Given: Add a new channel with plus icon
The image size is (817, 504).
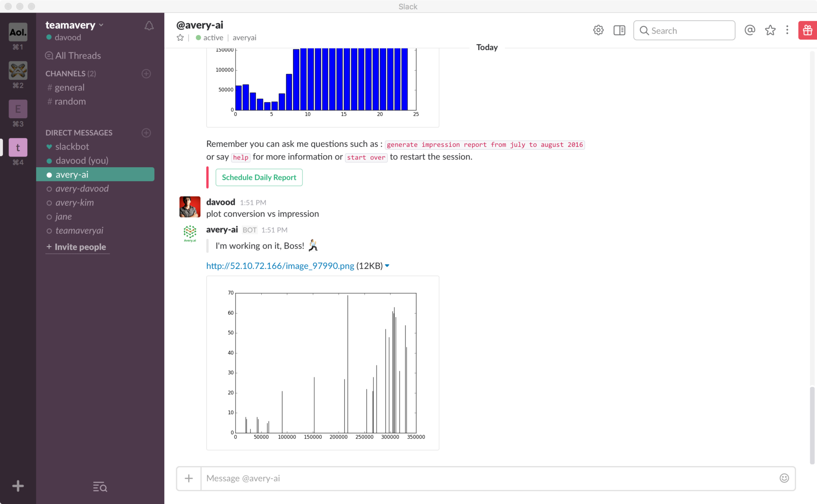Looking at the screenshot, I should (146, 74).
